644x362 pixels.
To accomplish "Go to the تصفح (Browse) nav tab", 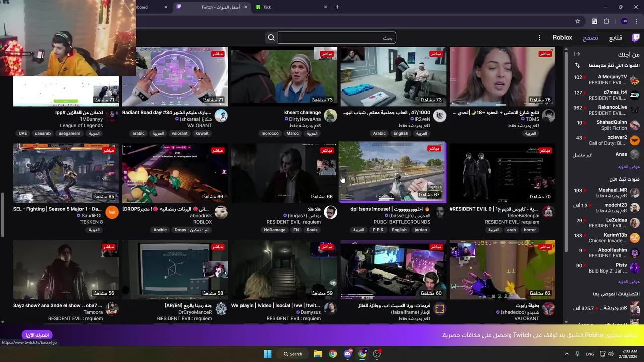I will [x=590, y=38].
